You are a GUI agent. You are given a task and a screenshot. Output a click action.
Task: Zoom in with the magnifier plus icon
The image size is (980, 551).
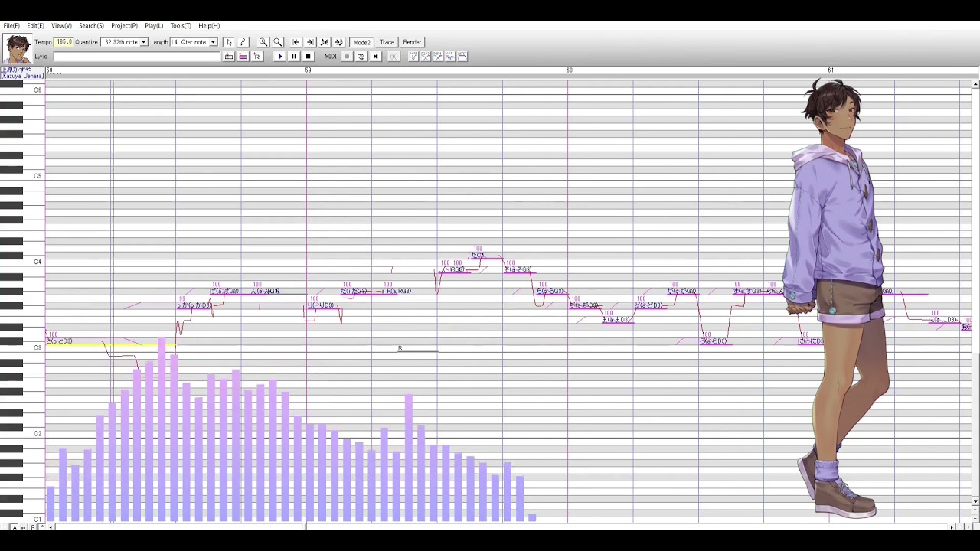263,42
